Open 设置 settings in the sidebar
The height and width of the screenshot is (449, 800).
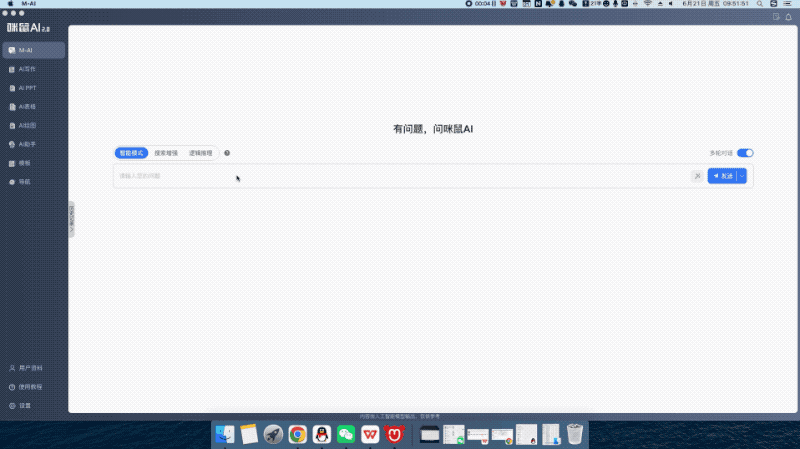[x=25, y=405]
